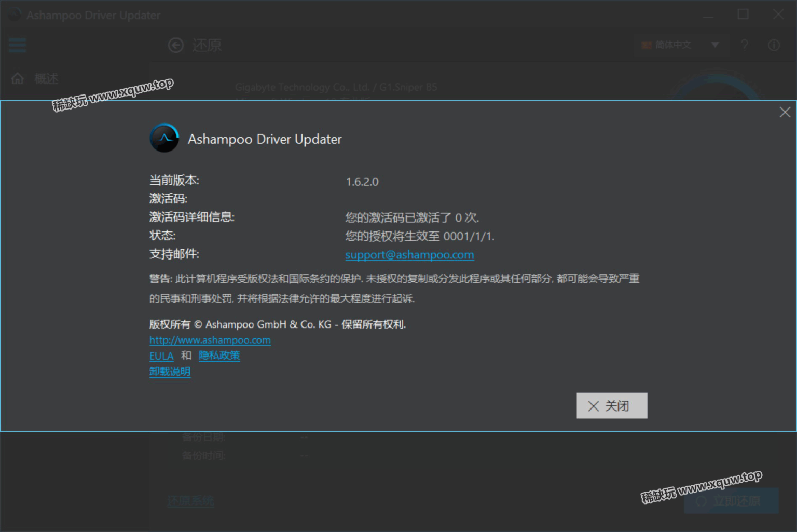Screen dimensions: 797x532
Task: Open the EULA link
Action: (161, 356)
